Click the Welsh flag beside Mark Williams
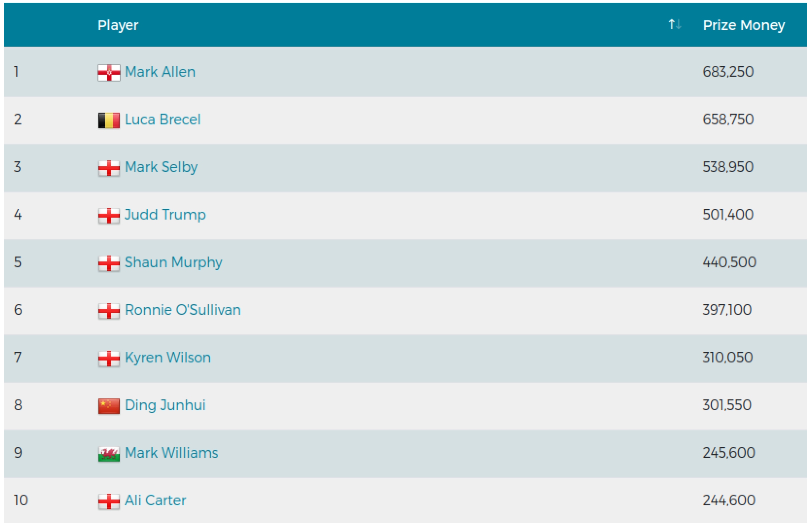Viewport: 812px width, 528px height. pos(109,454)
